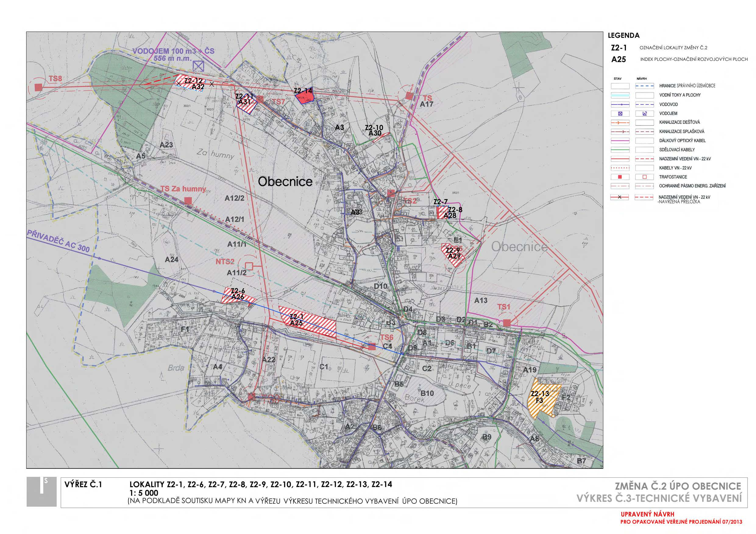
Task: Click the VODOJEM návrh symbol in legend
Action: click(645, 114)
